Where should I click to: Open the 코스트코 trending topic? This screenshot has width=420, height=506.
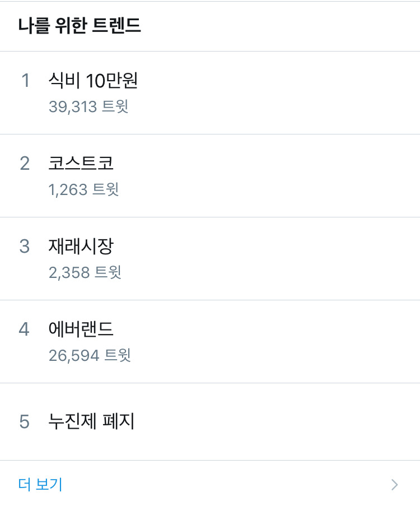pyautogui.click(x=81, y=163)
